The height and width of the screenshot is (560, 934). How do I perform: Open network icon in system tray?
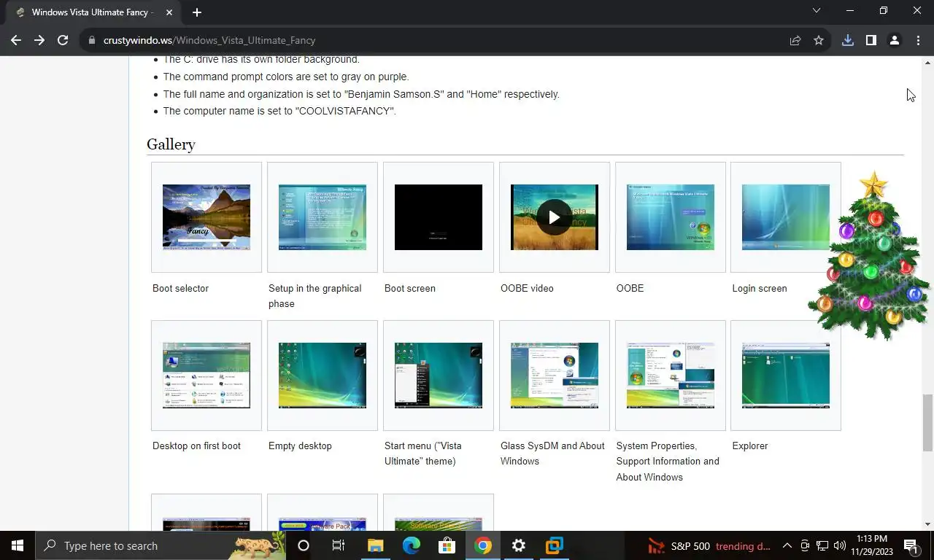pyautogui.click(x=822, y=545)
